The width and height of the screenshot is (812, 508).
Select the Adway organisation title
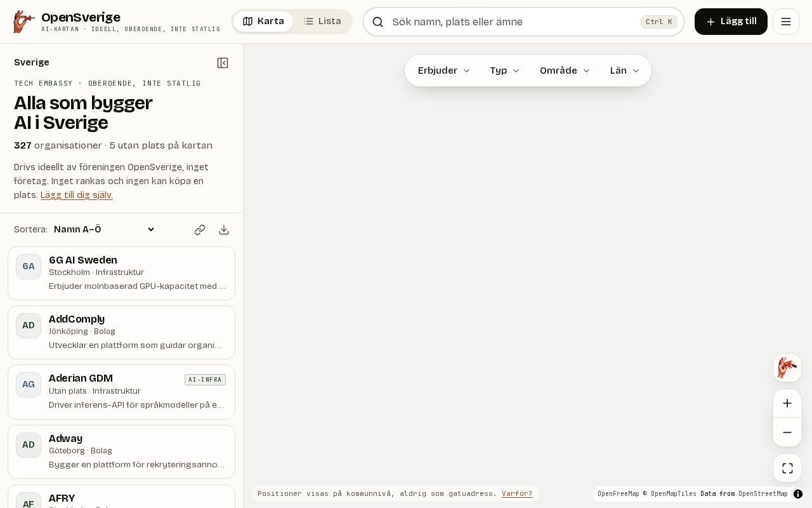point(65,439)
